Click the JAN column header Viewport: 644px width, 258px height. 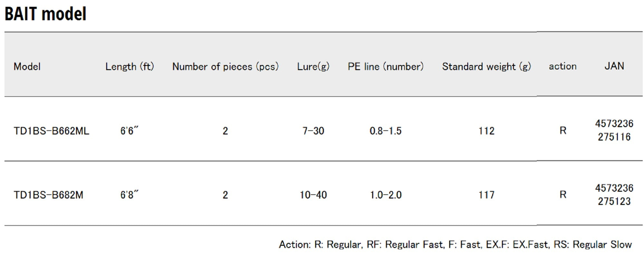tap(614, 66)
